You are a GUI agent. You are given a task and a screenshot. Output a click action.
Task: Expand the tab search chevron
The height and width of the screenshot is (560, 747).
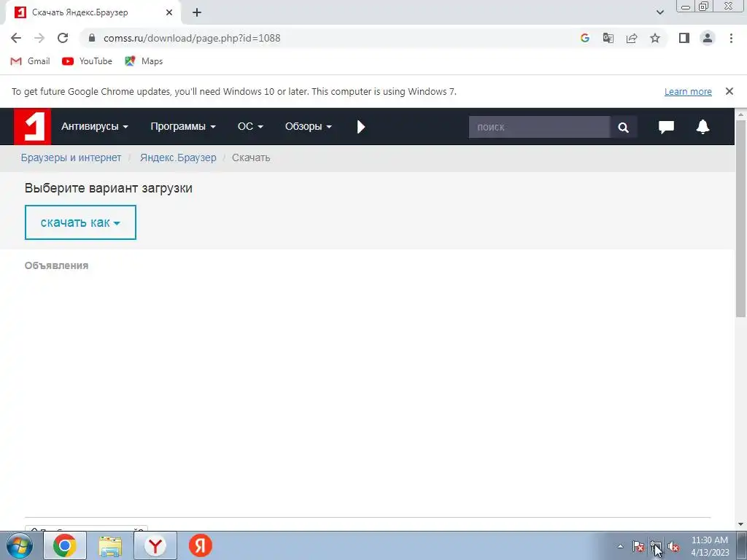coord(659,12)
